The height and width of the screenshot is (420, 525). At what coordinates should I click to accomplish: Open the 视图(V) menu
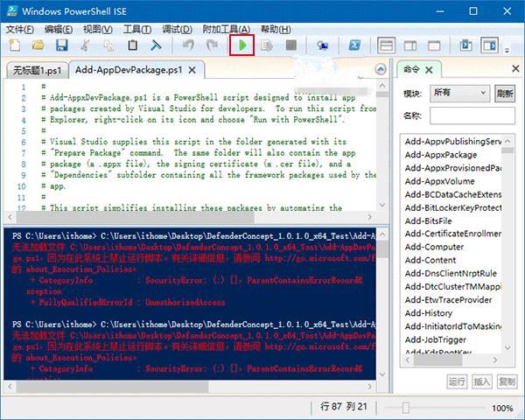97,30
